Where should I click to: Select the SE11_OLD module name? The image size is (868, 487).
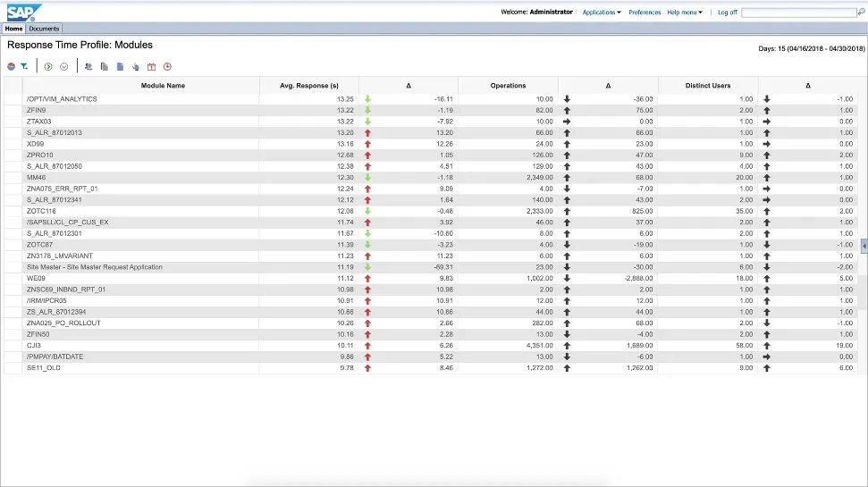pos(44,368)
